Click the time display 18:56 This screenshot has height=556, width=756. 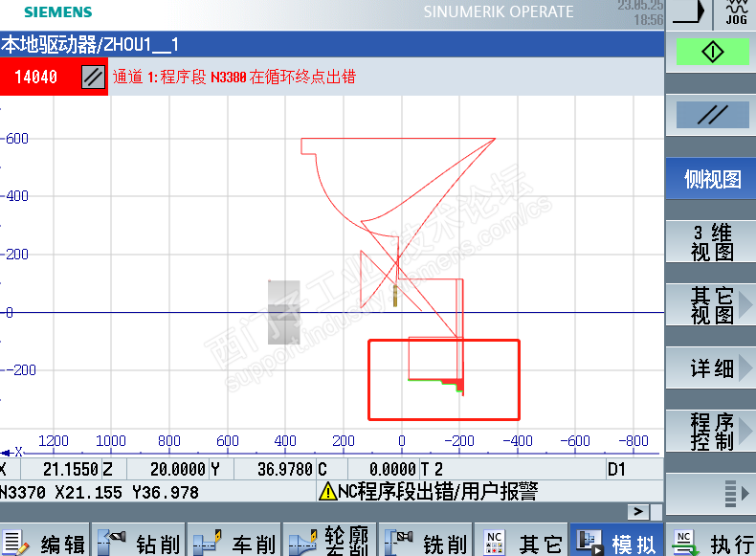point(649,20)
